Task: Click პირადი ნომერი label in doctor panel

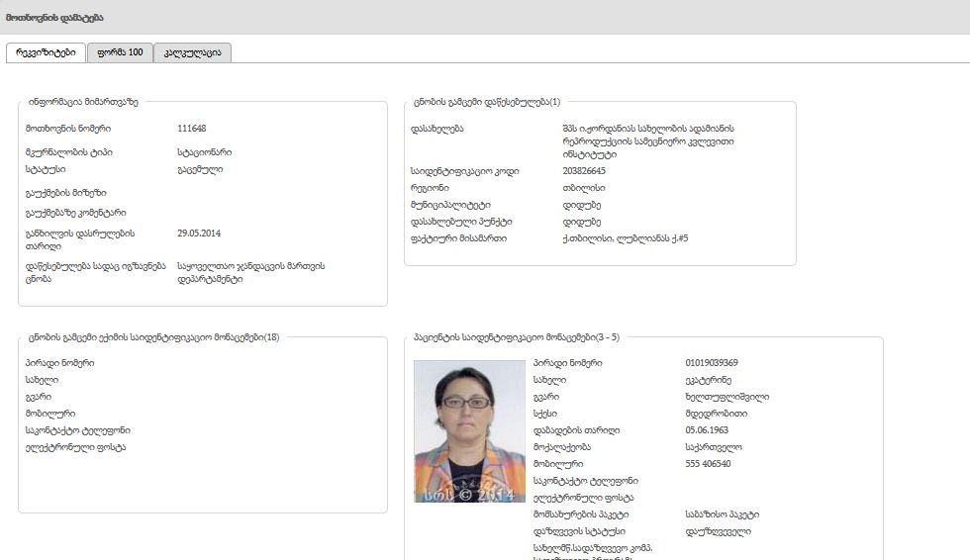Action: (x=60, y=363)
